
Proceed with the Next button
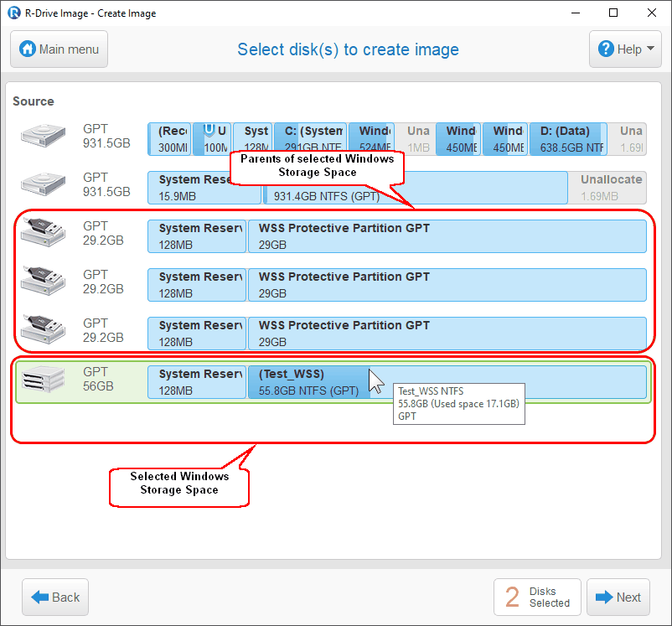click(618, 597)
